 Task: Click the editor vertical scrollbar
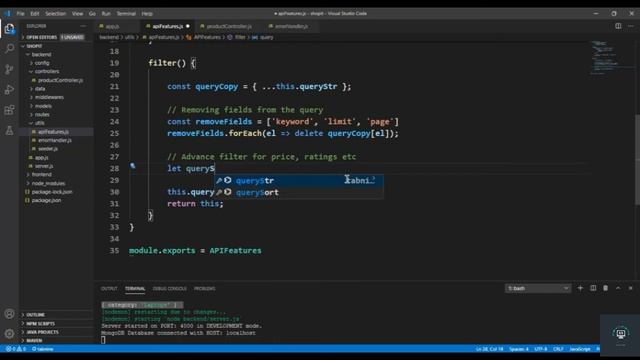[637, 159]
